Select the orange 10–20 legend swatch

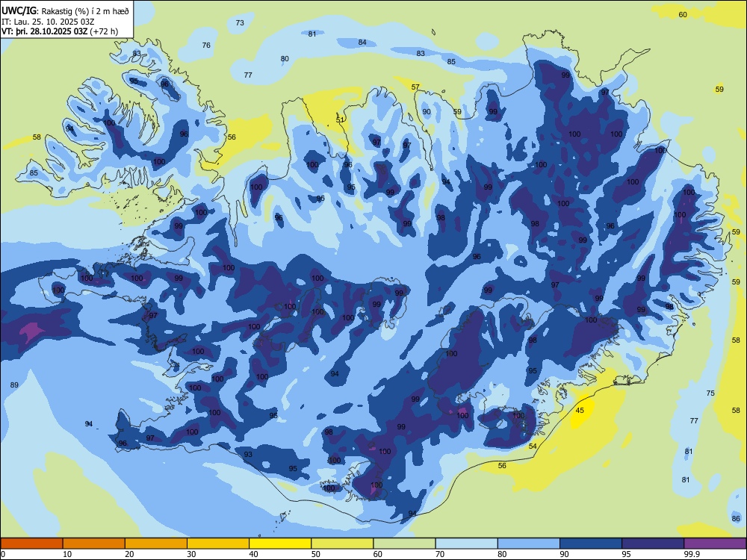94,544
